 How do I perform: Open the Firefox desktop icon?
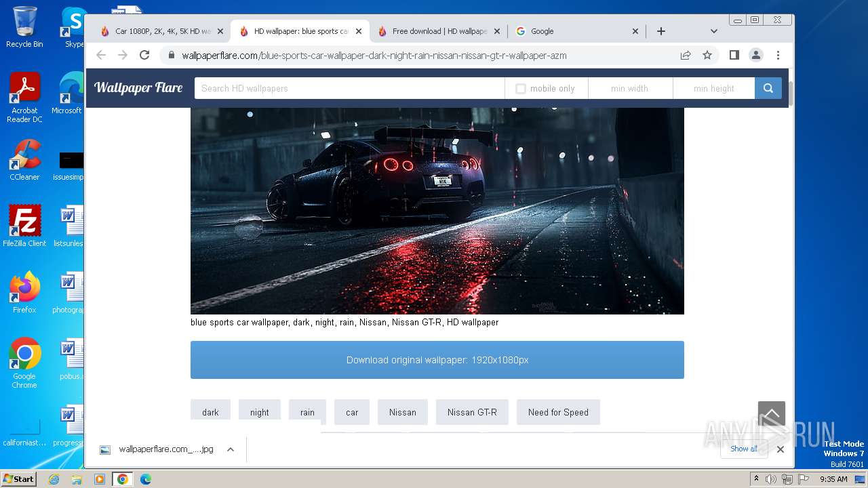tap(24, 293)
